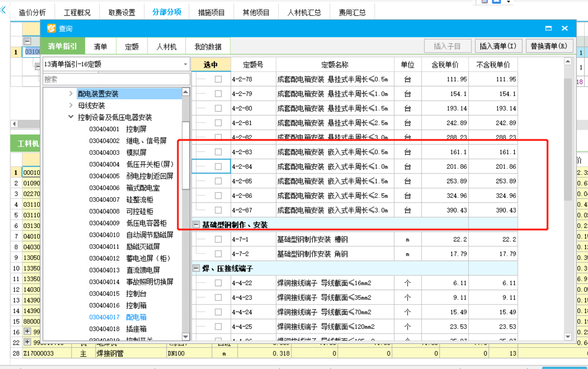
Task: Tick checkbox for quota 4-2-78
Action: click(218, 79)
